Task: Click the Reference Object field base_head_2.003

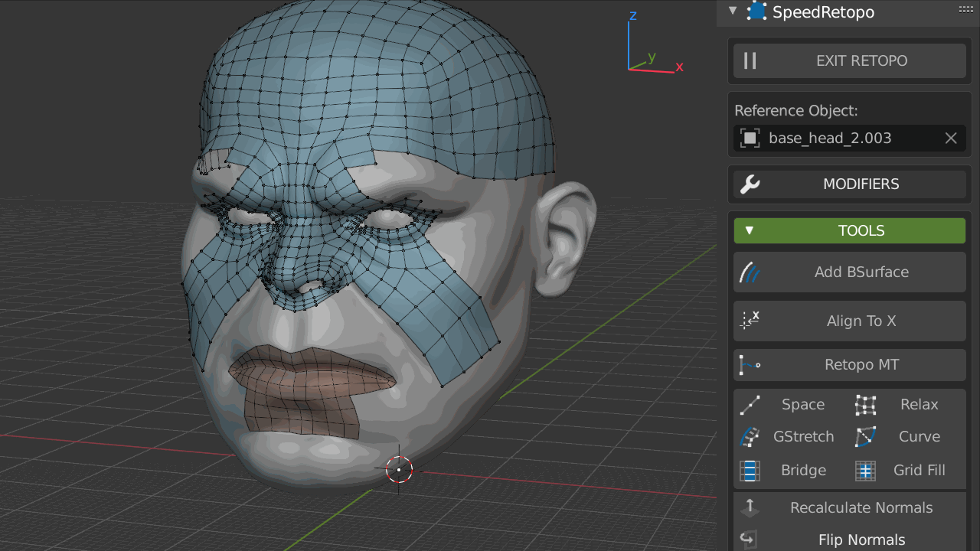Action: click(831, 139)
